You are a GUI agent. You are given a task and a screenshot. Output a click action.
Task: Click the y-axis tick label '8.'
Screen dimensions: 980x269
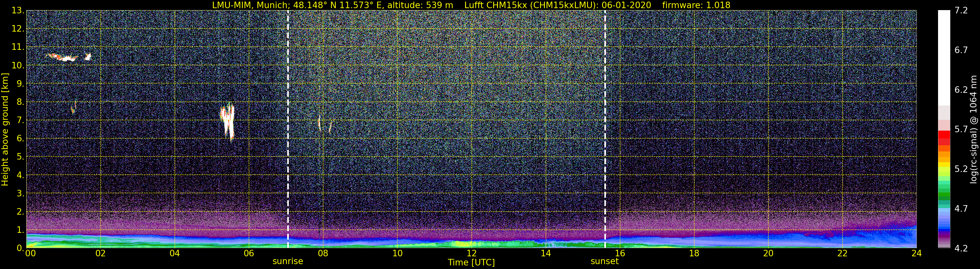[20, 102]
